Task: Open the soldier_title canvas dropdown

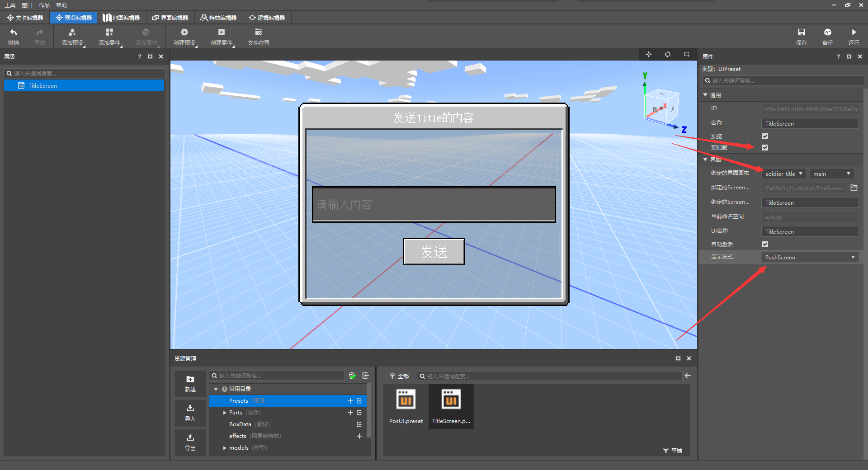Action: 783,174
